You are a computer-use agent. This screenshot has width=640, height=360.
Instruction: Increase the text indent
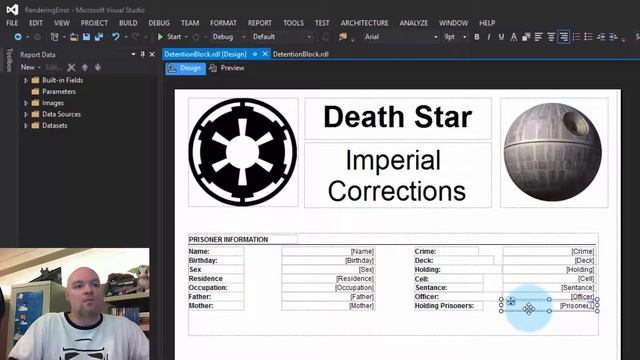tap(613, 37)
